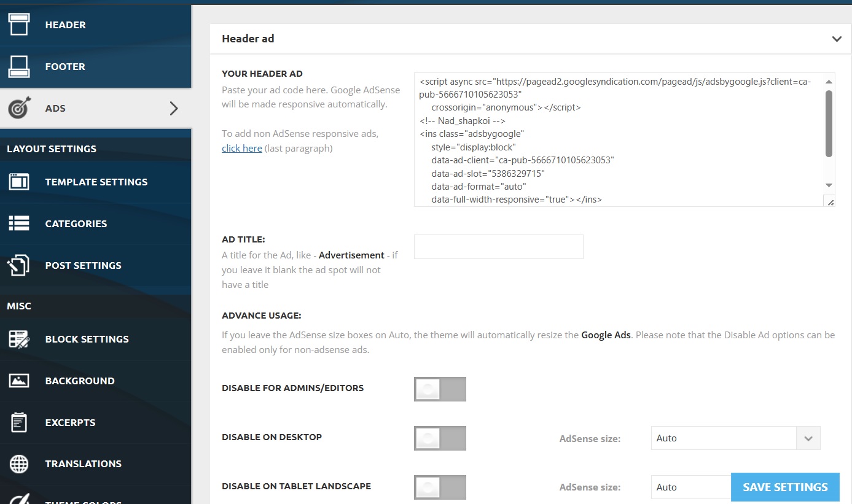The width and height of the screenshot is (852, 504).
Task: Click the textarea scroll down arrow
Action: point(829,185)
